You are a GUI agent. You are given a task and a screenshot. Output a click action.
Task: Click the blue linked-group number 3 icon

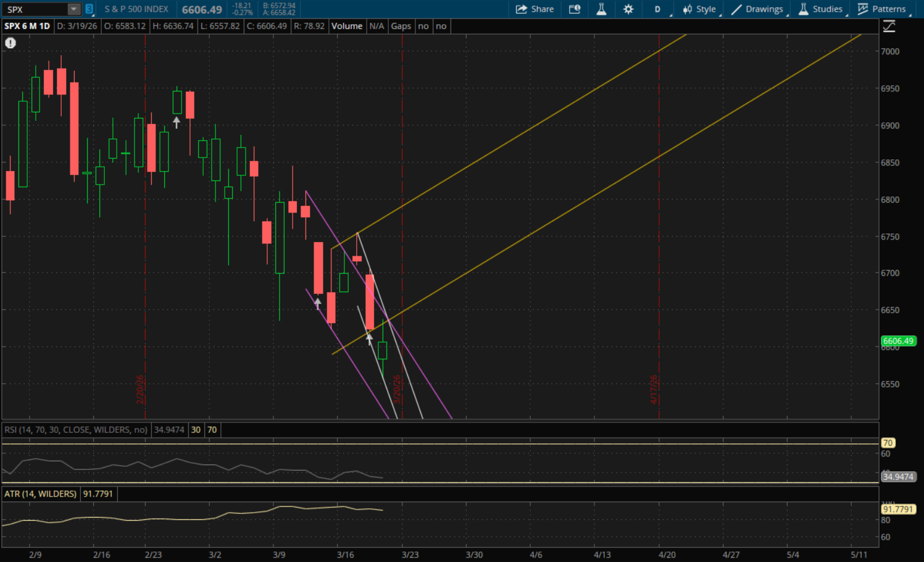tap(89, 9)
